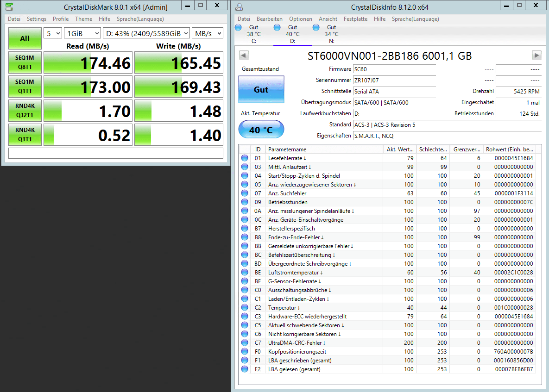The height and width of the screenshot is (392, 549).
Task: Click the CrystalDiskInfo title bar app icon
Action: point(239,6)
